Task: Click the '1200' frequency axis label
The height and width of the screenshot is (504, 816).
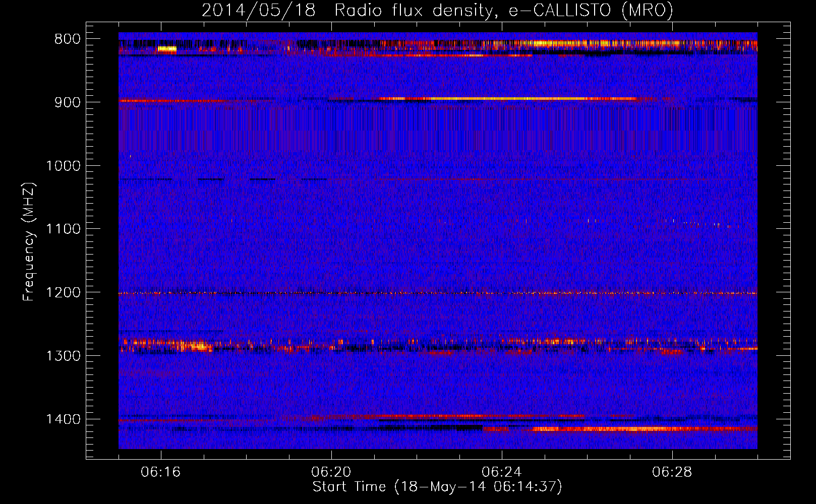Action: pyautogui.click(x=63, y=292)
